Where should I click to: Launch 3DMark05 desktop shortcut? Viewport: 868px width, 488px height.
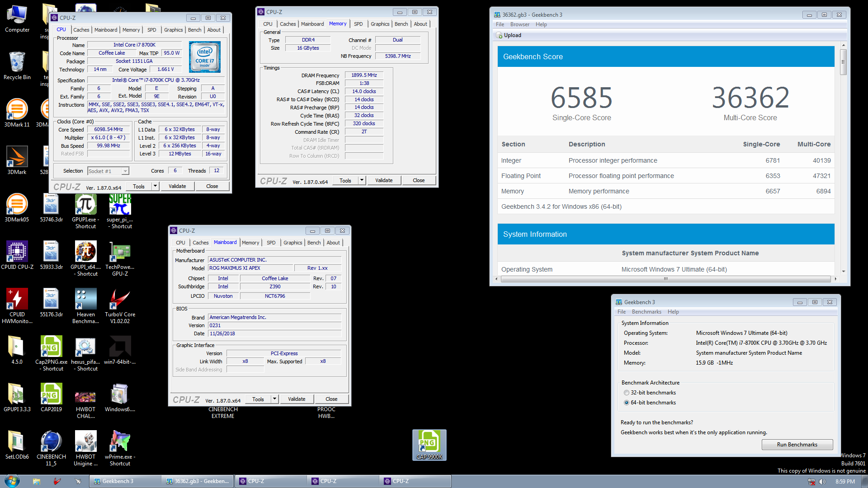tap(17, 208)
